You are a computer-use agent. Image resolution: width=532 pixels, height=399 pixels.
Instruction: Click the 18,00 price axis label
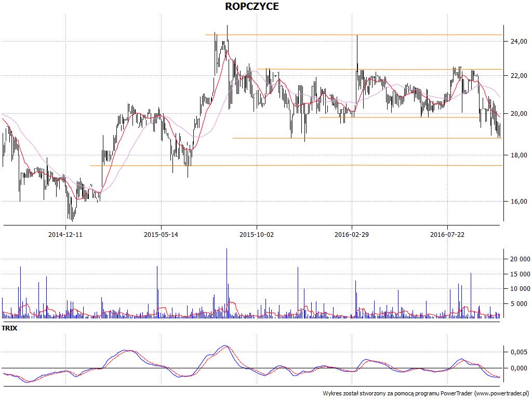(519, 155)
